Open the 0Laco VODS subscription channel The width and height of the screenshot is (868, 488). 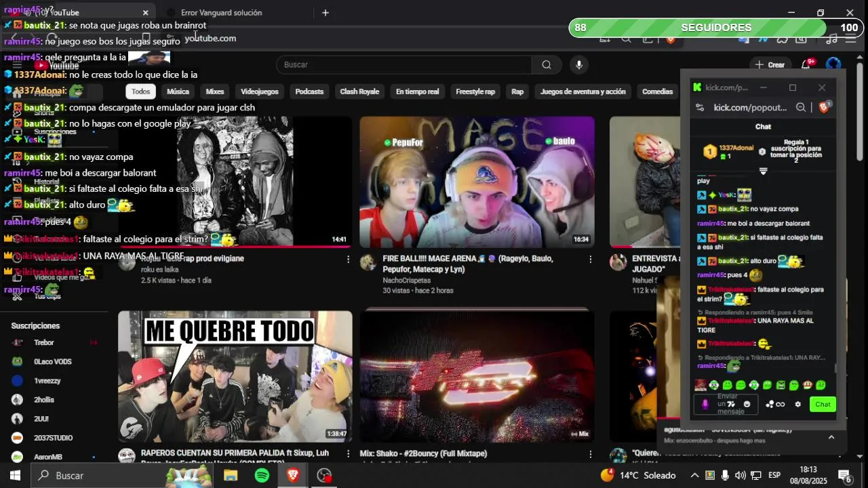click(x=54, y=361)
